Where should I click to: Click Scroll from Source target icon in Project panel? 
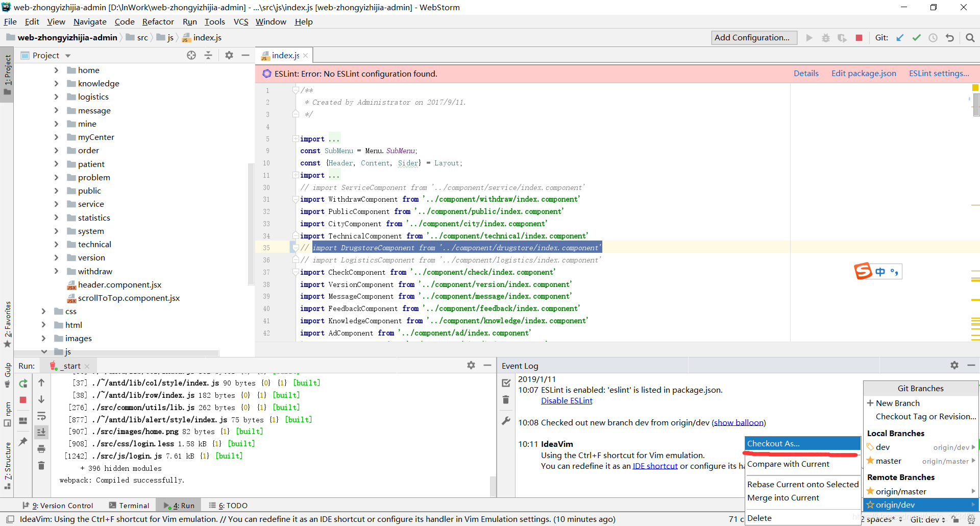[191, 55]
